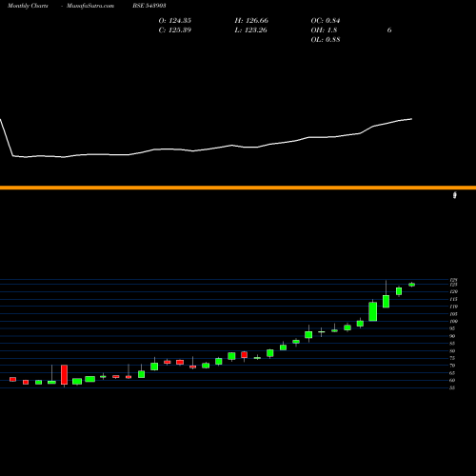This screenshot has width=476, height=476.
Task: Click the large red candlestick body
Action: 64,375
